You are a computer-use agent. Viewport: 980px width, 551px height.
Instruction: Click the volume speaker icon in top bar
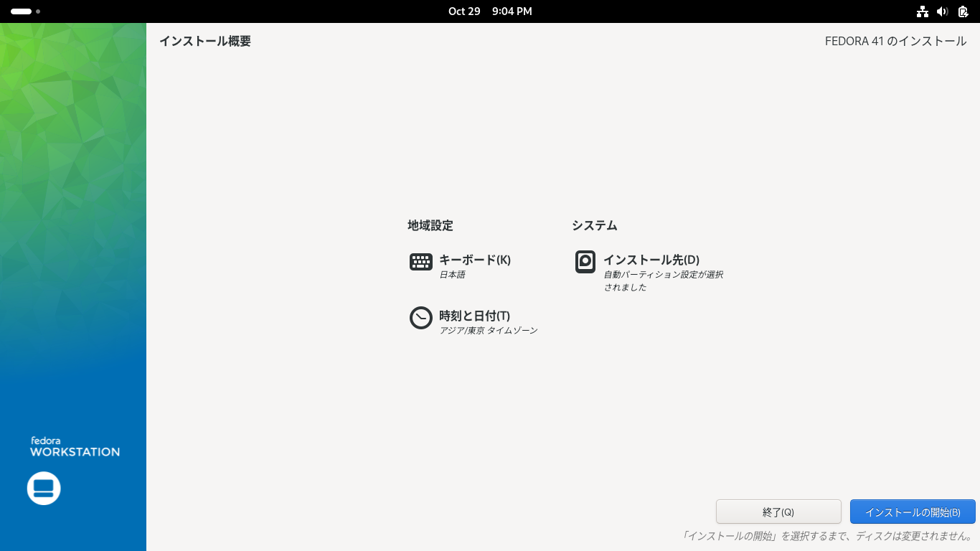click(x=943, y=11)
